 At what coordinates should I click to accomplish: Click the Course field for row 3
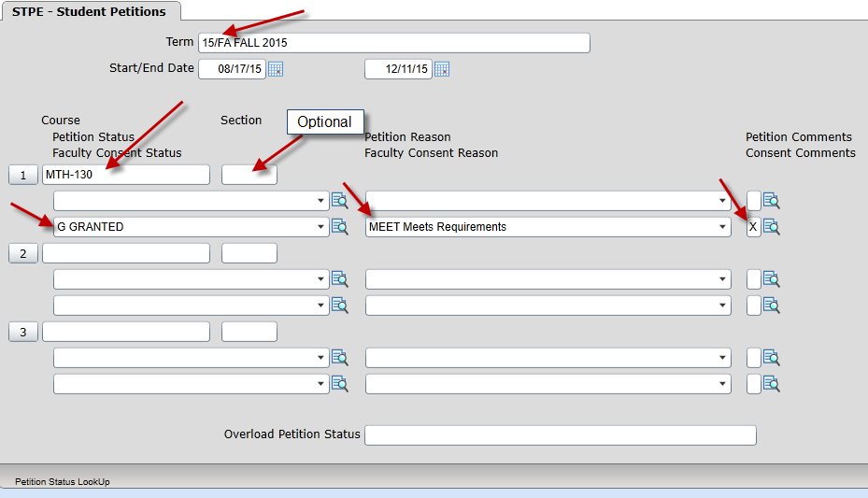[x=126, y=332]
